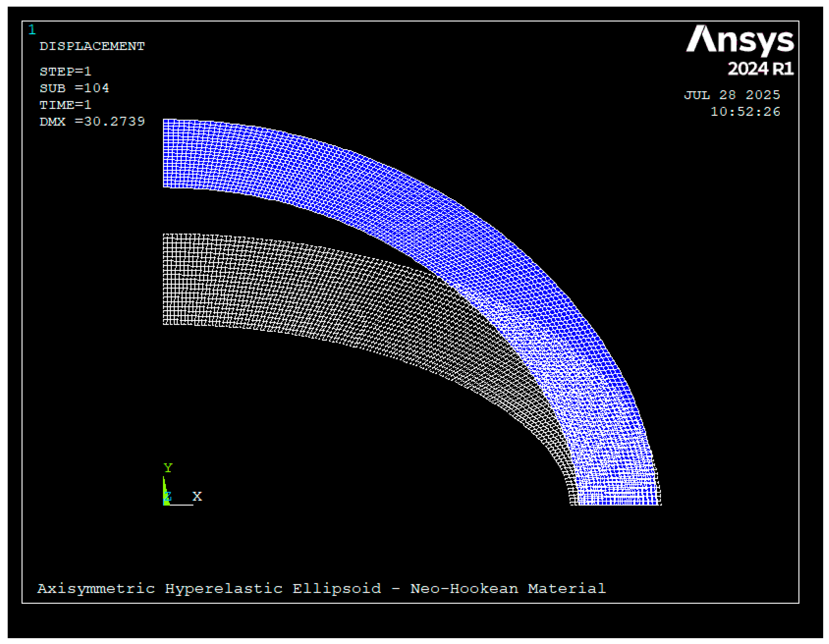Image resolution: width=829 pixels, height=644 pixels.
Task: Click the 2024 R1 version text
Action: [760, 69]
